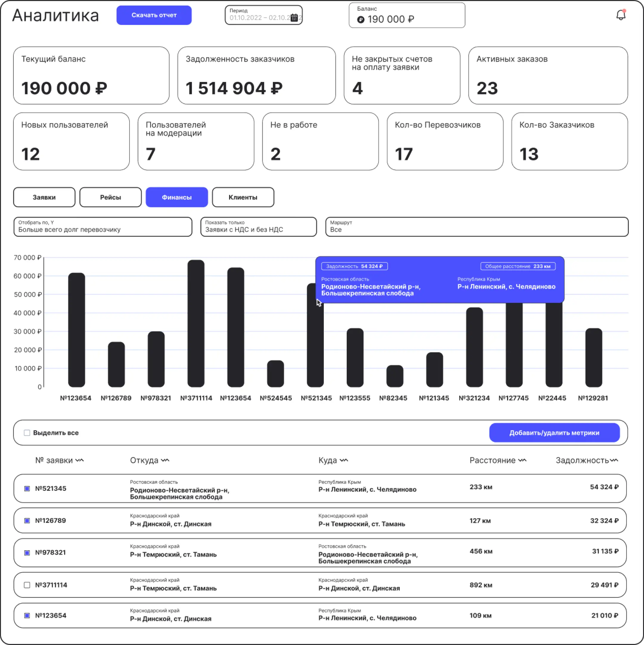Switch to the Клиенты tab
This screenshot has height=645, width=644.
click(x=243, y=197)
